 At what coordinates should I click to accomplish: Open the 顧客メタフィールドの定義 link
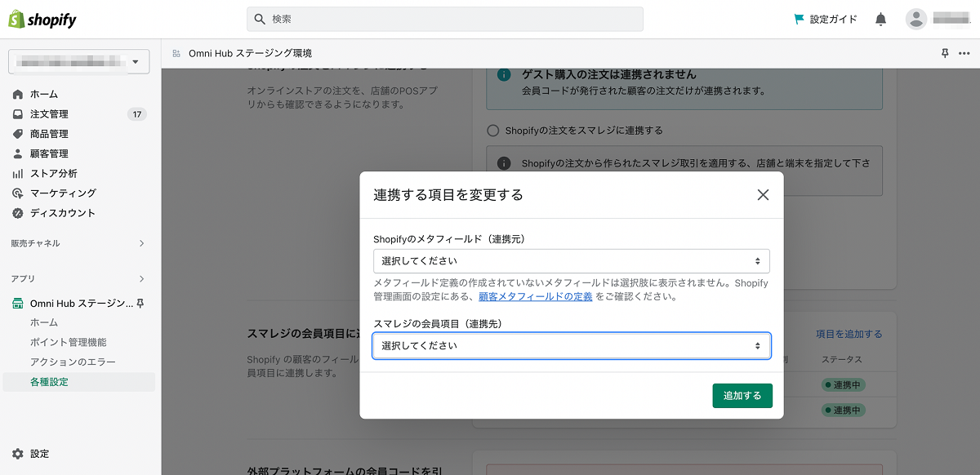point(536,297)
